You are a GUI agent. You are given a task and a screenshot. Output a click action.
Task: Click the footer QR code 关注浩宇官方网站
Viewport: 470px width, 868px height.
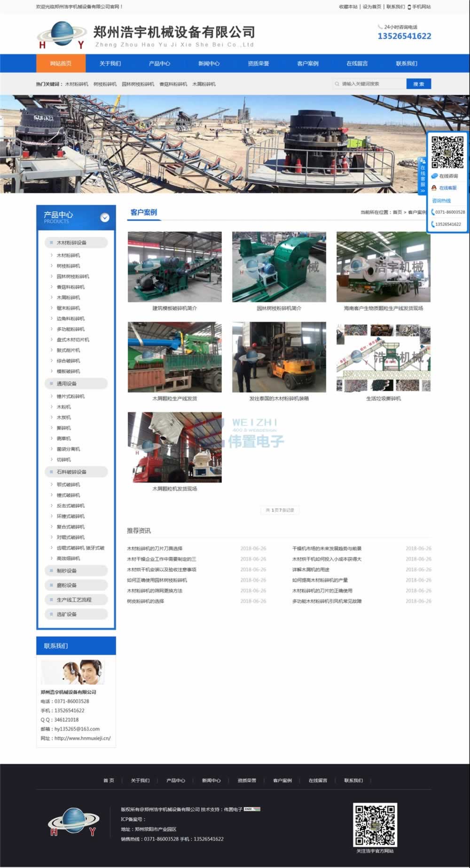(x=375, y=824)
